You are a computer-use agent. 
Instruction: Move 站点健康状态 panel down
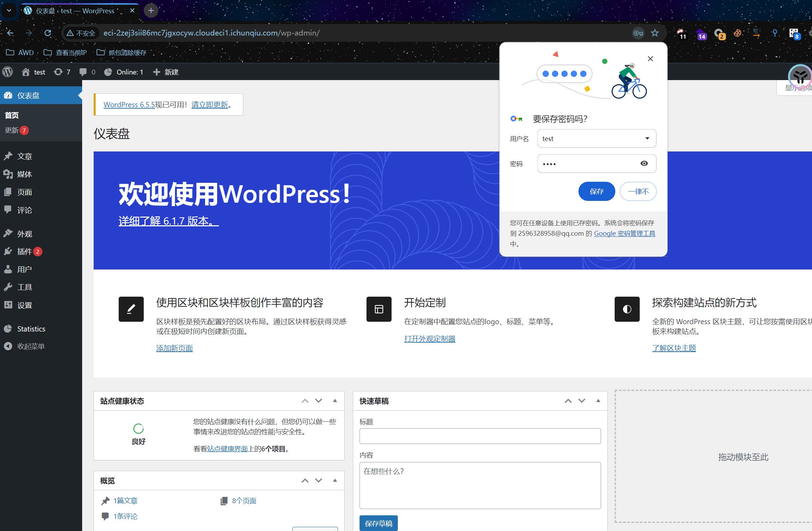(x=319, y=401)
